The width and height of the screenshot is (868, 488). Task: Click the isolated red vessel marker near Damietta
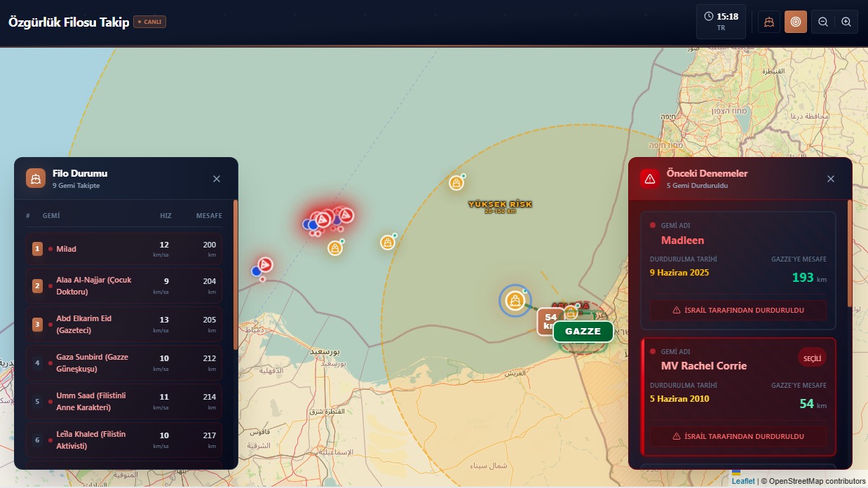tap(265, 264)
